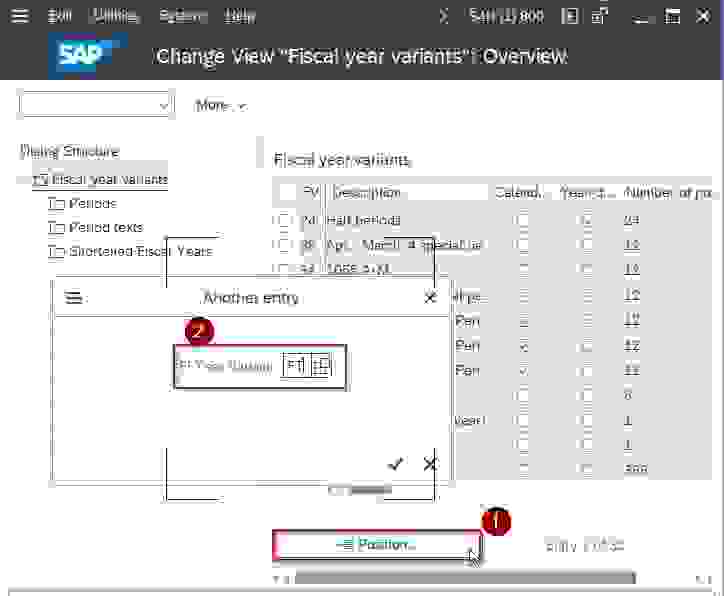Image resolution: width=724 pixels, height=596 pixels.
Task: Open the command field dropdown arrow
Action: pyautogui.click(x=163, y=106)
